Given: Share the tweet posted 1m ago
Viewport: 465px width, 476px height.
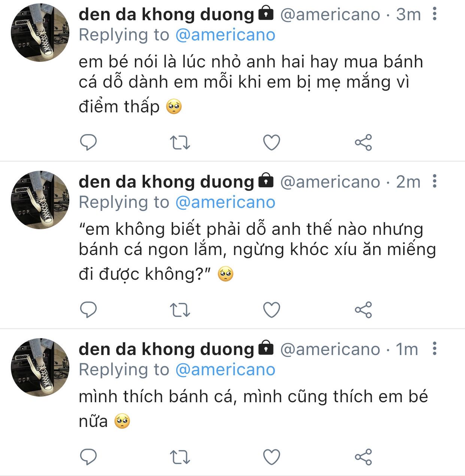Looking at the screenshot, I should point(363,457).
